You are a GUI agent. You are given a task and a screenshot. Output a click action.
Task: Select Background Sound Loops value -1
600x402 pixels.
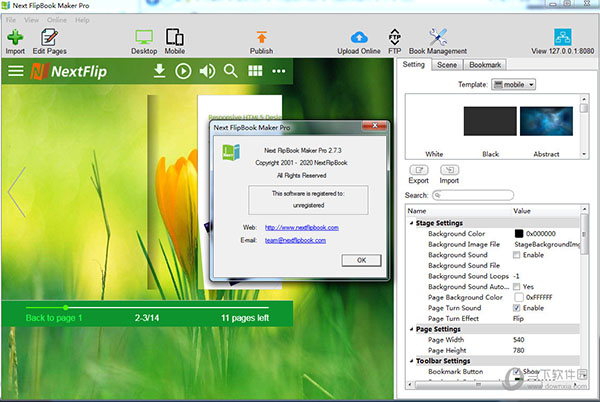516,276
